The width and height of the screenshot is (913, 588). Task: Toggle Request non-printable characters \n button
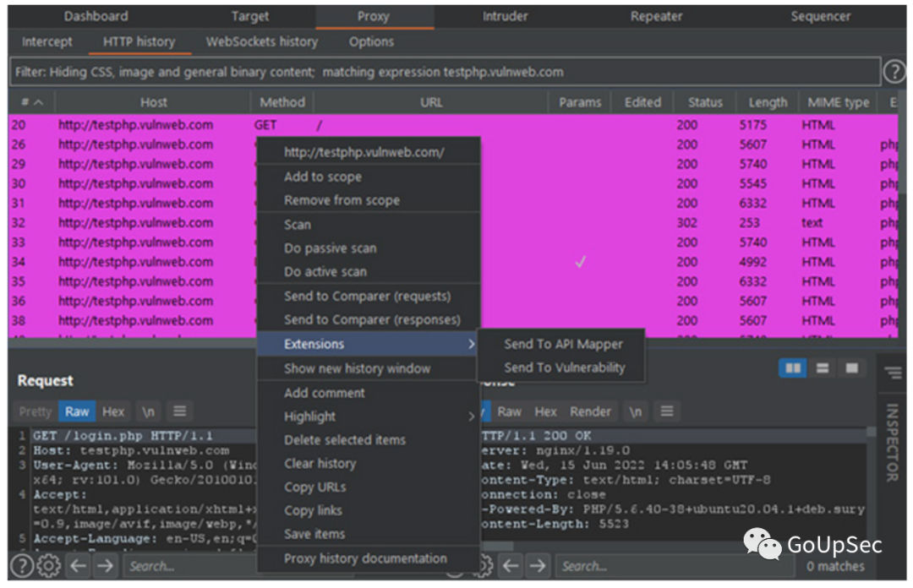[149, 411]
